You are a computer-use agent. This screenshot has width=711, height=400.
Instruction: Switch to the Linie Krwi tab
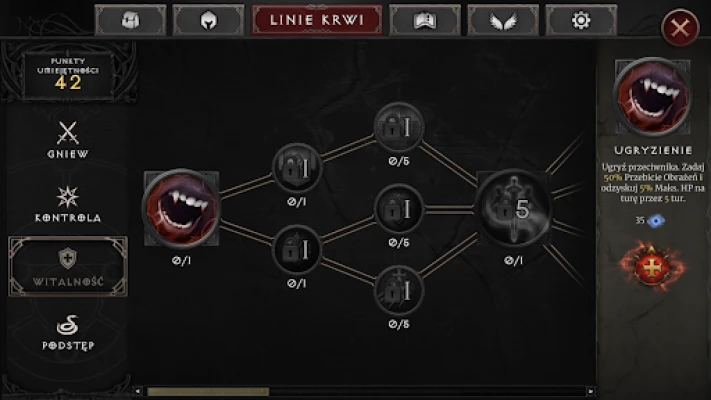click(x=317, y=20)
